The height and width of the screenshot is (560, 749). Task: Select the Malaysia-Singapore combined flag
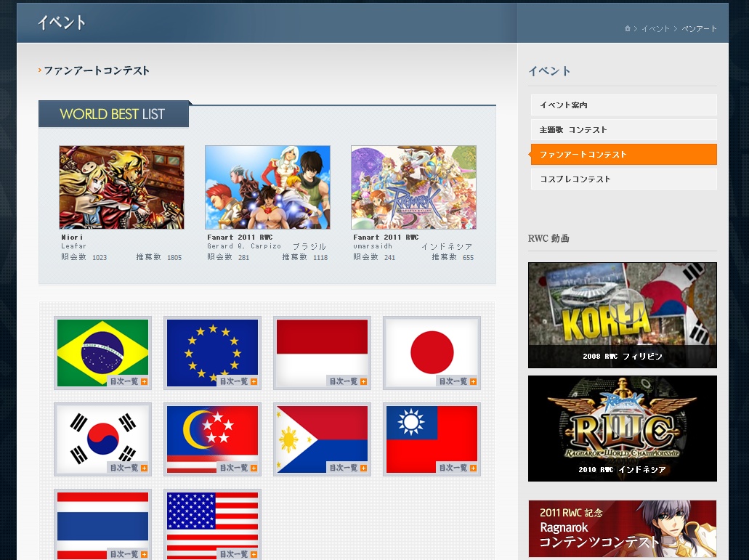click(212, 439)
